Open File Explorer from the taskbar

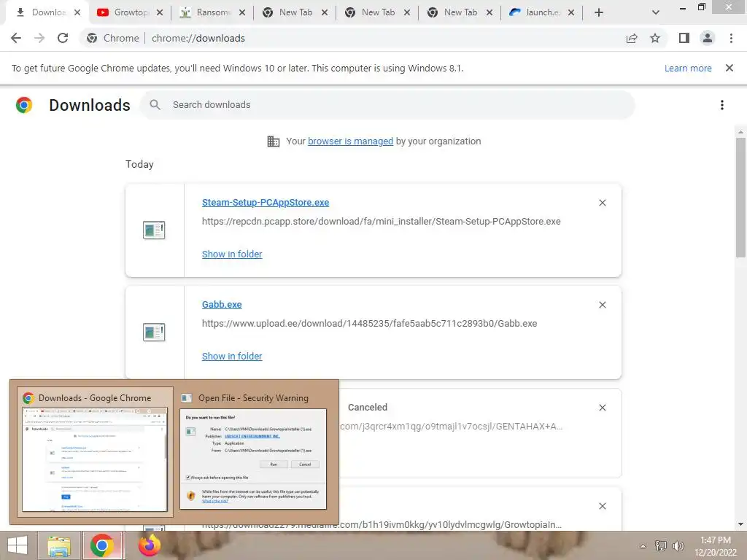[58, 545]
